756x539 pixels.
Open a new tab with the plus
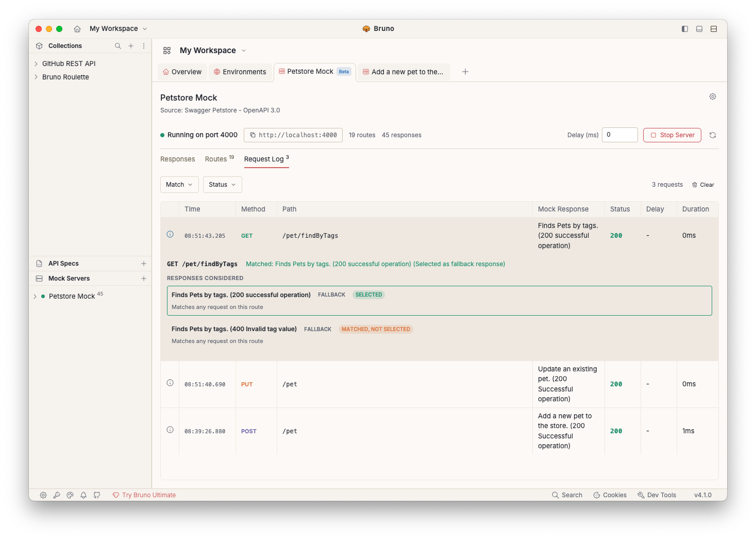click(x=465, y=72)
